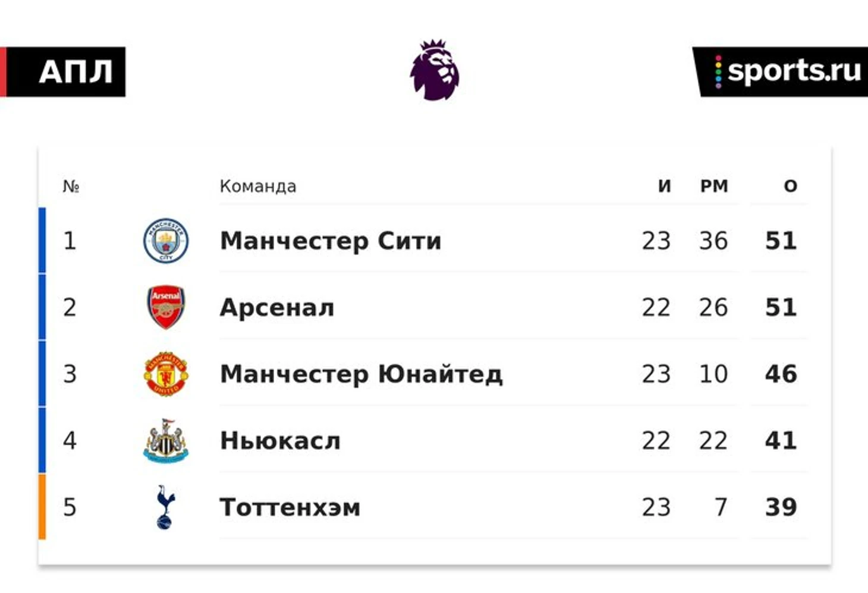868x593 pixels.
Task: Click the Premier League lion logo
Action: click(435, 70)
